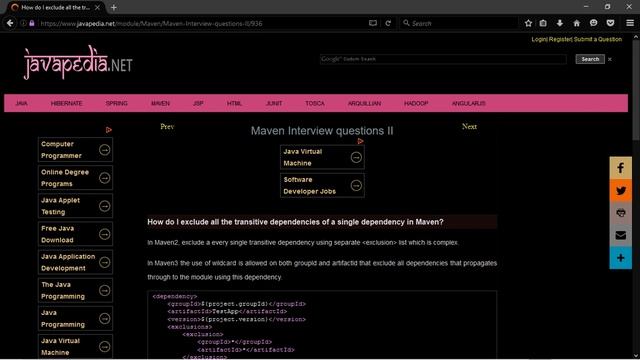Screen dimensions: 640x360
Task: Go to browser home icon
Action: tap(576, 23)
